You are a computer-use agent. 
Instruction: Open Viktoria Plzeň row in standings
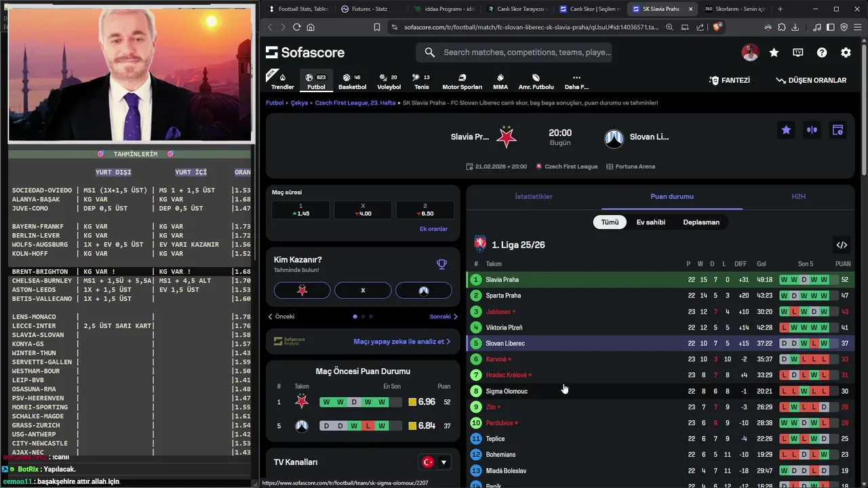click(x=660, y=327)
